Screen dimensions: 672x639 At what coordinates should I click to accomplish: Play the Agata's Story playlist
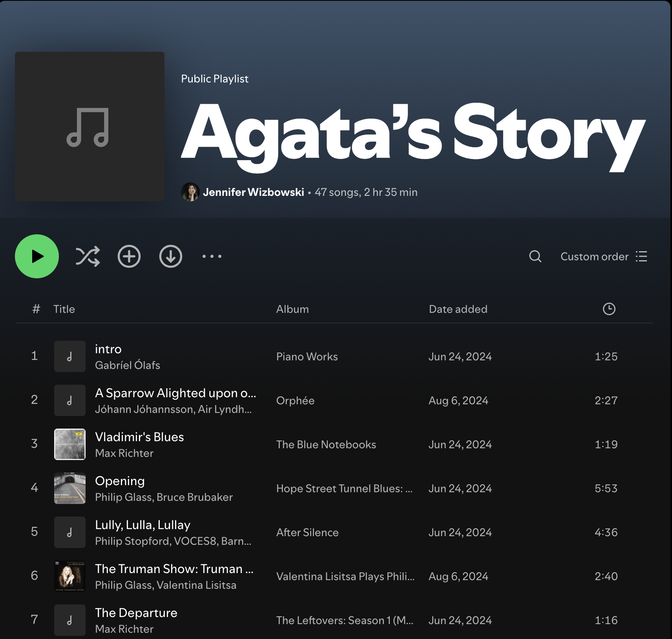[x=37, y=256]
